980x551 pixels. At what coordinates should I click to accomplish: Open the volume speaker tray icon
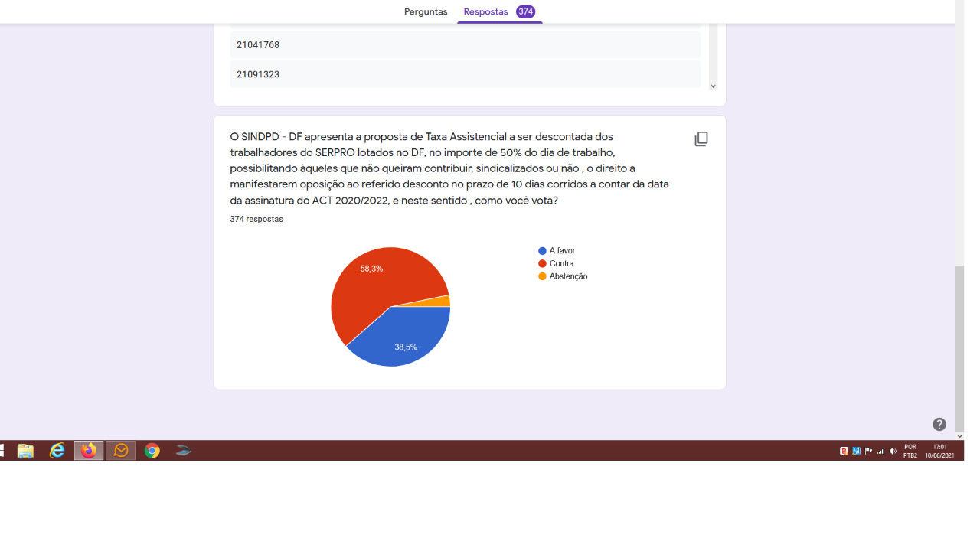pyautogui.click(x=893, y=452)
